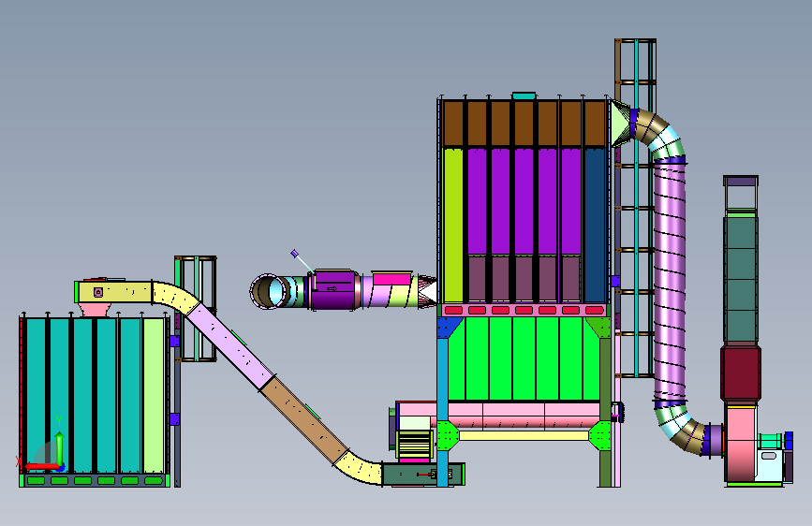Viewport: 812px width, 526px height.
Task: Select the pink centrifugal fan housing
Action: [x=741, y=445]
